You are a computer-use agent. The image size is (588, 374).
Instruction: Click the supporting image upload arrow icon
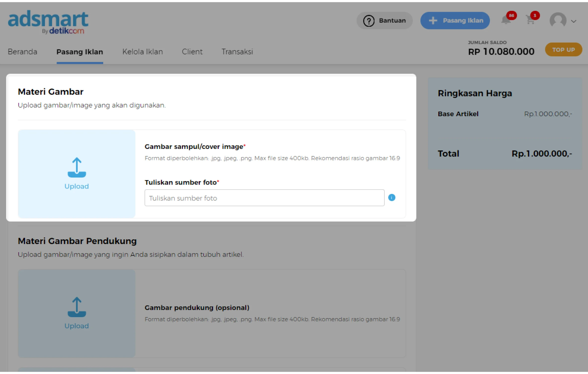[77, 307]
